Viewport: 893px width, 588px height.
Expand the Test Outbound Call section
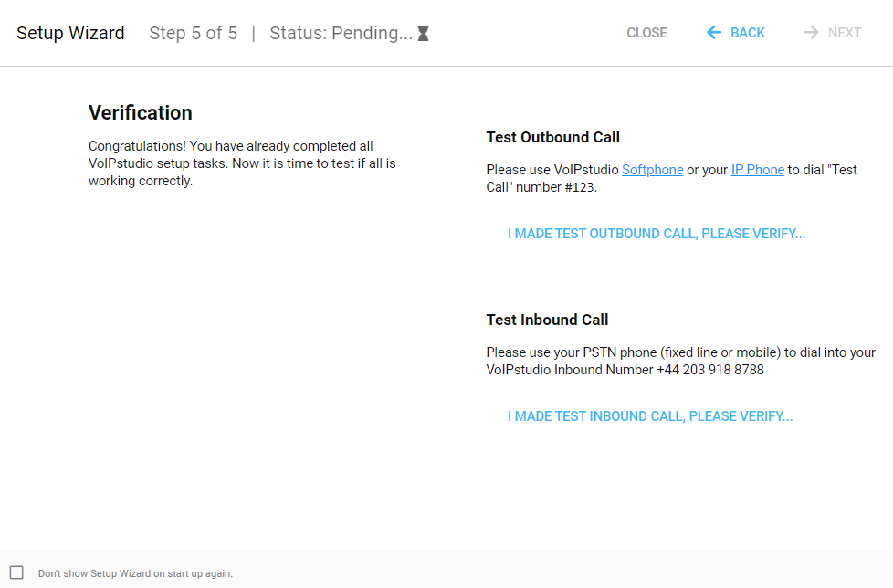(552, 137)
